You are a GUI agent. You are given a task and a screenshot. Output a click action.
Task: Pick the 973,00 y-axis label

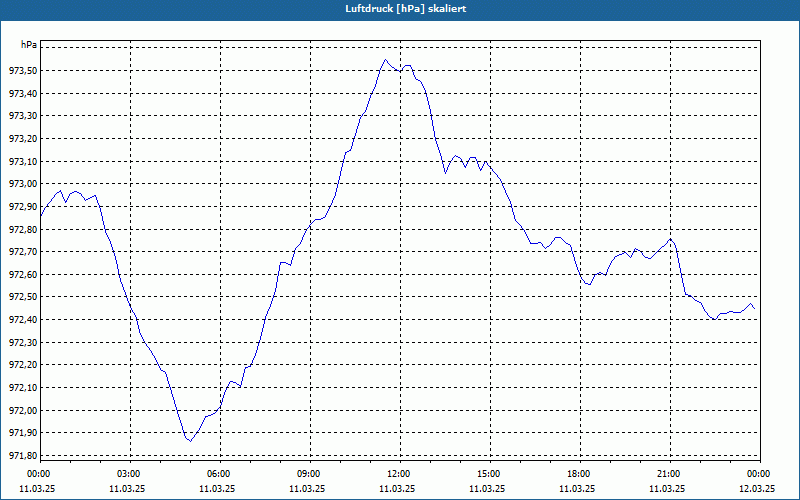[x=23, y=184]
